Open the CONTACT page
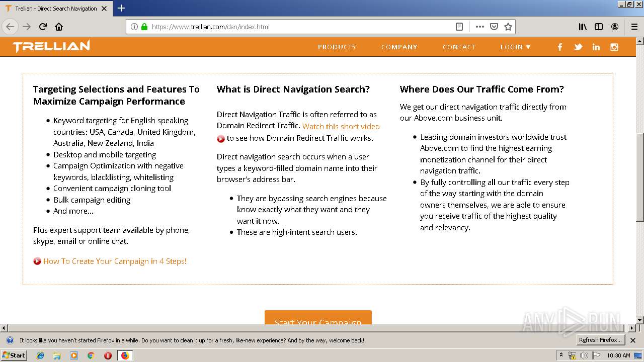 [459, 47]
